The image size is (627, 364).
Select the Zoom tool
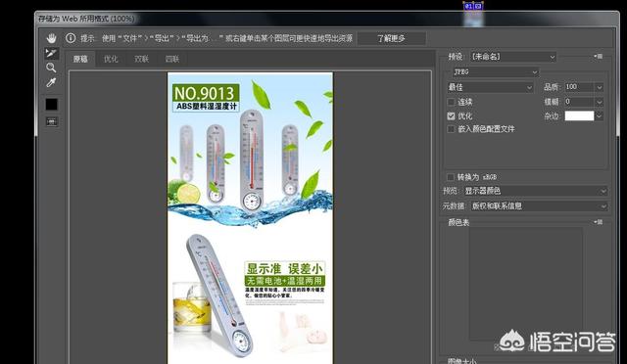(51, 68)
